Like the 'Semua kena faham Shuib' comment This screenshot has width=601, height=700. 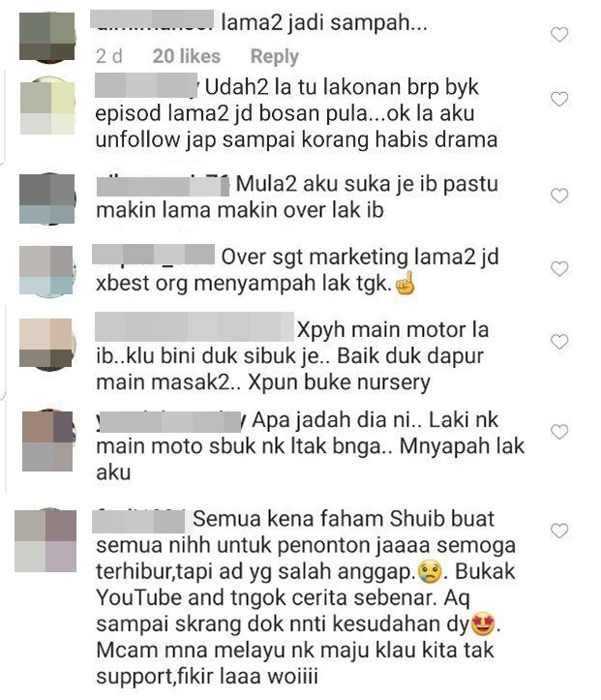[x=559, y=531]
